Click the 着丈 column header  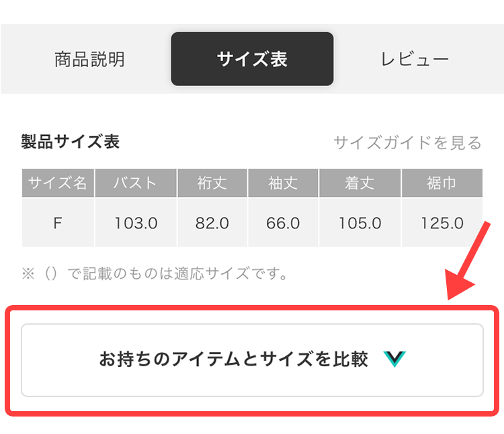click(360, 183)
